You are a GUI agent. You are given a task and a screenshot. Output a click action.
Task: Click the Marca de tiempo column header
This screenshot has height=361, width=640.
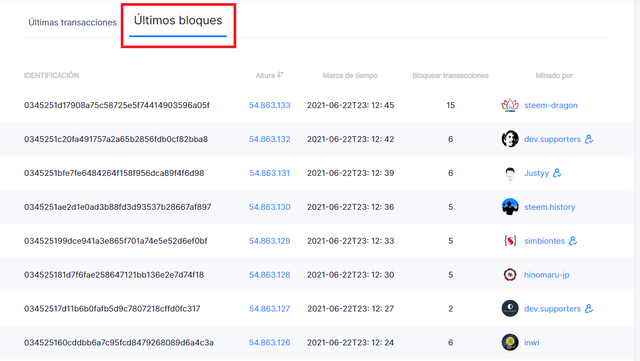pos(350,76)
